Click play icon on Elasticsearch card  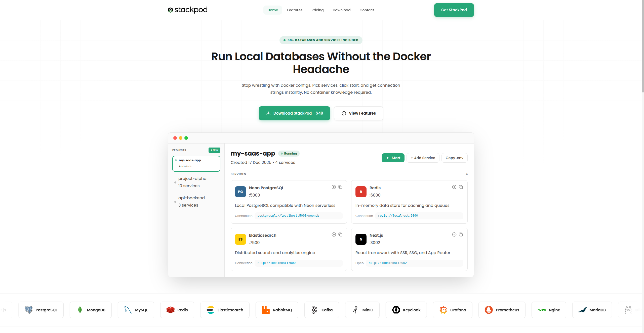[334, 234]
